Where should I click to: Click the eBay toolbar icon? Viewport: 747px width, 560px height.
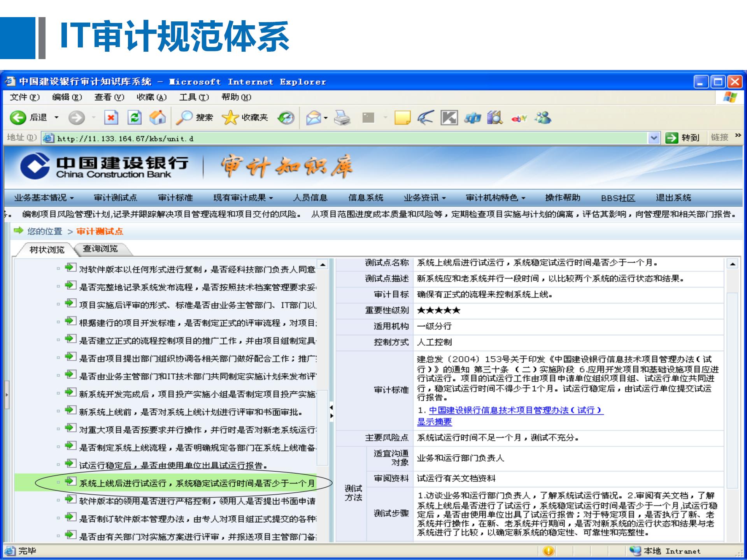pyautogui.click(x=519, y=118)
